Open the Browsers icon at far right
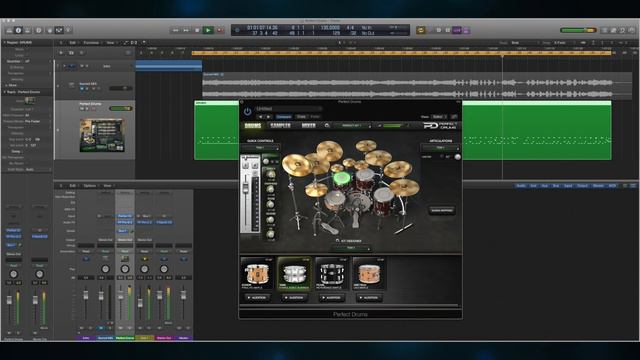This screenshot has height=360, width=640. click(631, 30)
